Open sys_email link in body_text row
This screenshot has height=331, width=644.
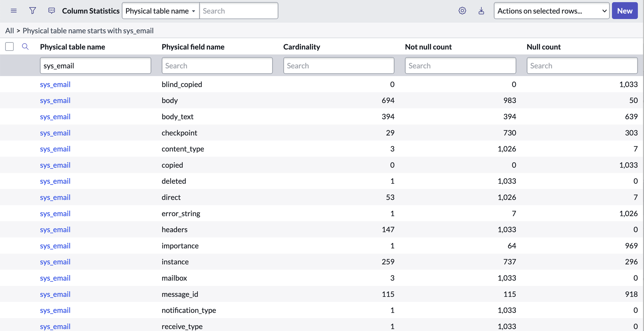(55, 117)
